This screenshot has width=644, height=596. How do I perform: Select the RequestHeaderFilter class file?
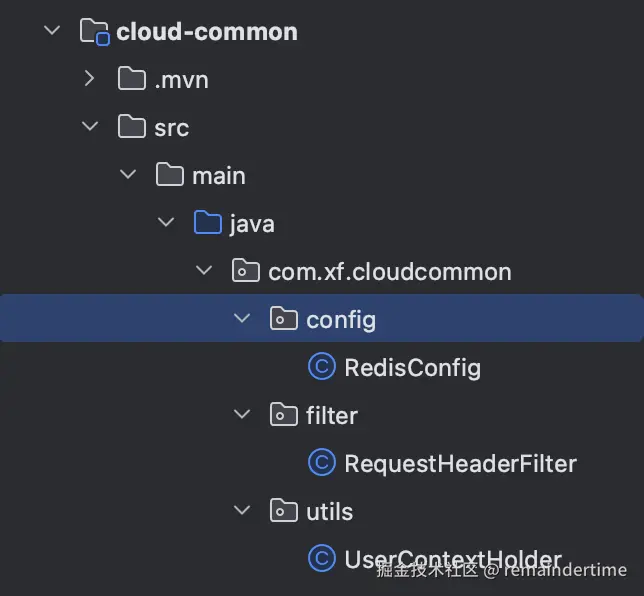point(460,463)
